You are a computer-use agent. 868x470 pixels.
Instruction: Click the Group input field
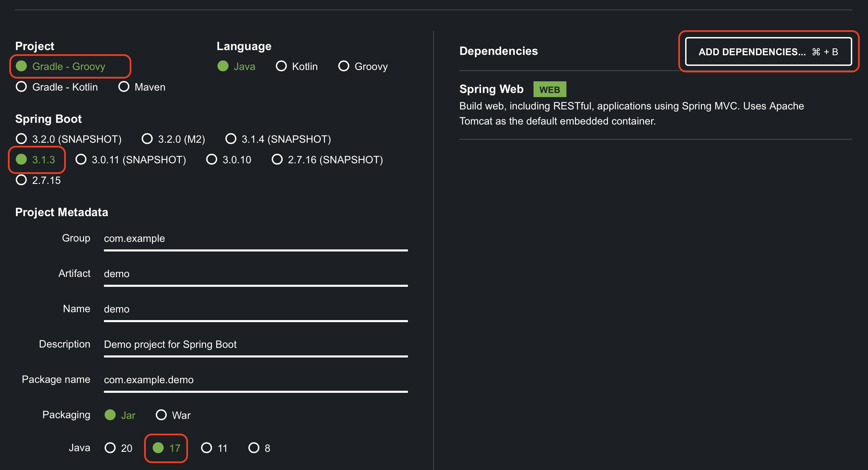point(256,239)
